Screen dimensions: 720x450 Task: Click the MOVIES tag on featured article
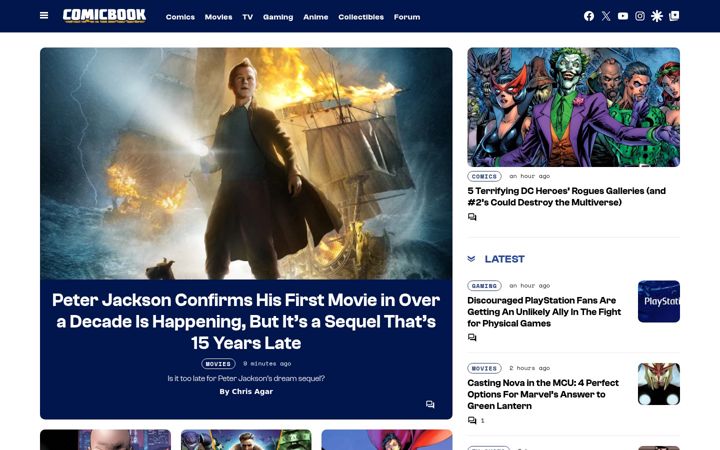(x=218, y=364)
